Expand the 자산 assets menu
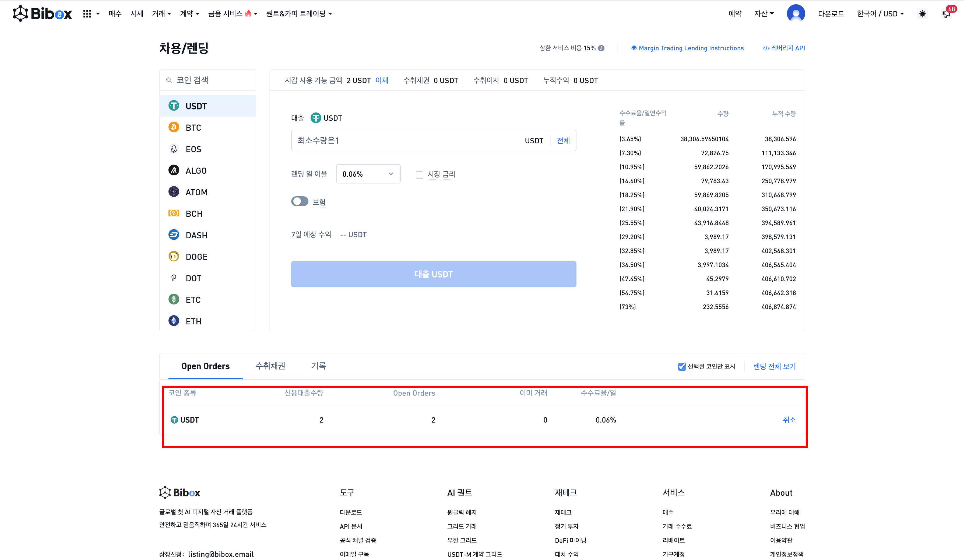The height and width of the screenshot is (560, 964). [764, 14]
